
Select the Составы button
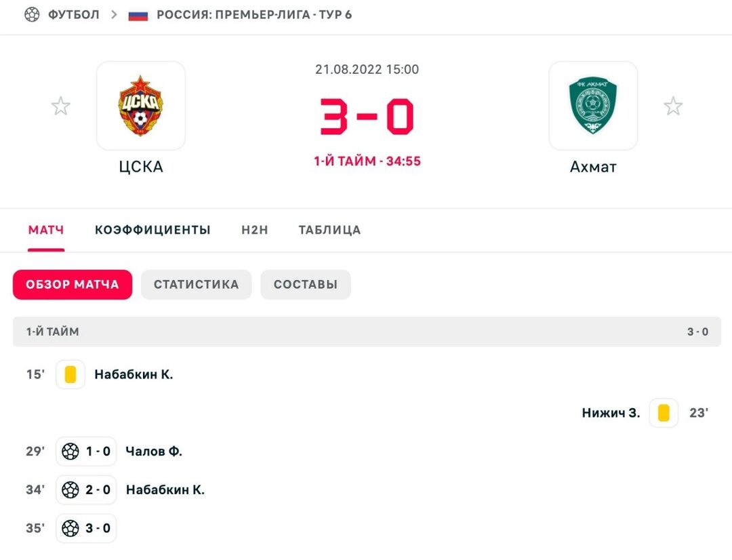pos(305,285)
